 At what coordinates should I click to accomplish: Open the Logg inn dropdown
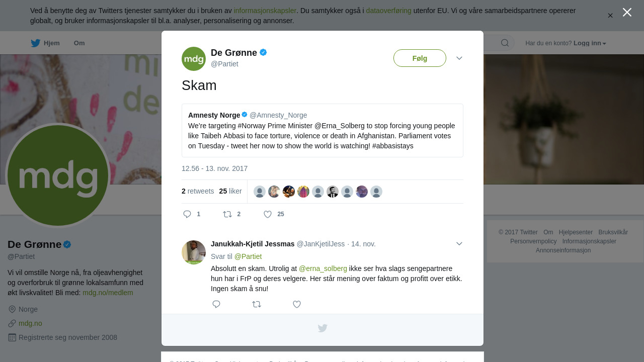(590, 43)
